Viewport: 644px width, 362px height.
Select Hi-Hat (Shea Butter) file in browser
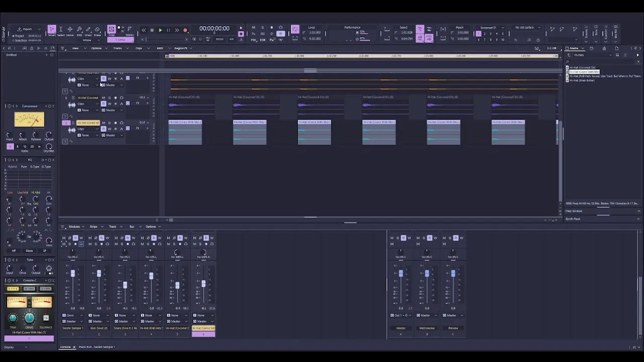582,80
